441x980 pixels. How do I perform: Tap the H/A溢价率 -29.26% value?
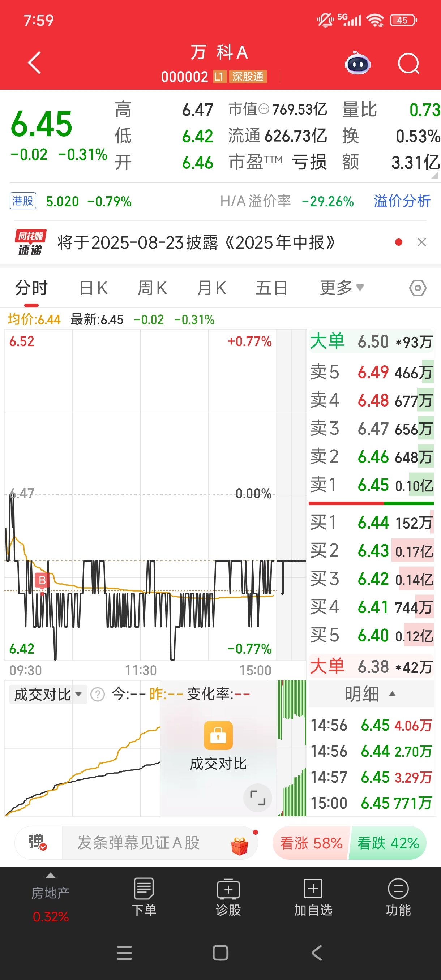327,201
